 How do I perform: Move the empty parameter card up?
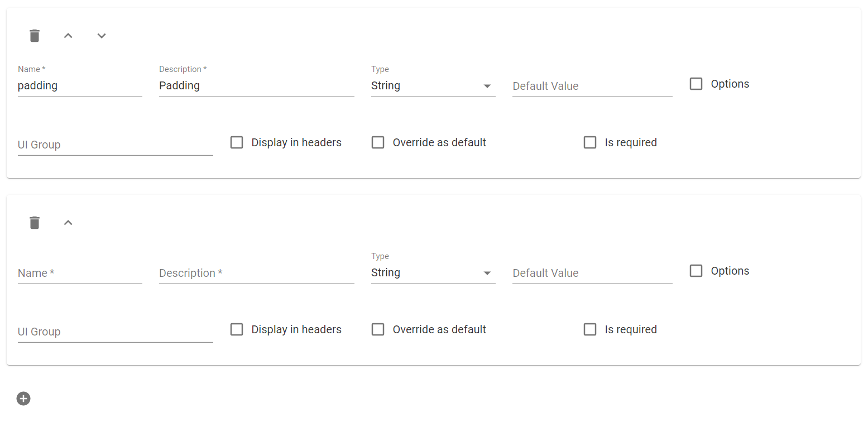tap(68, 223)
